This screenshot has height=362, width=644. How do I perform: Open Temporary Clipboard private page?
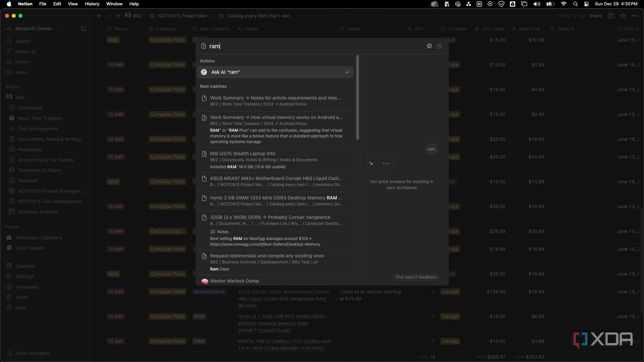(x=39, y=238)
